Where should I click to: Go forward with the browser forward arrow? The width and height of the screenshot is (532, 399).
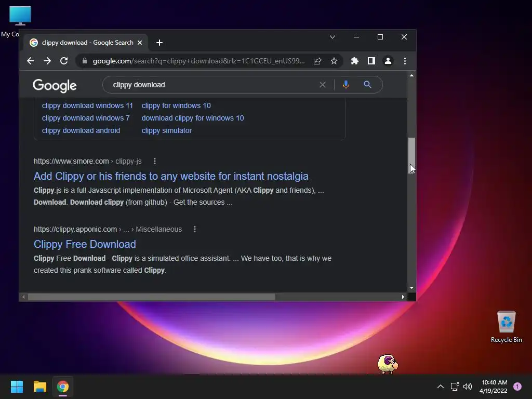click(47, 61)
